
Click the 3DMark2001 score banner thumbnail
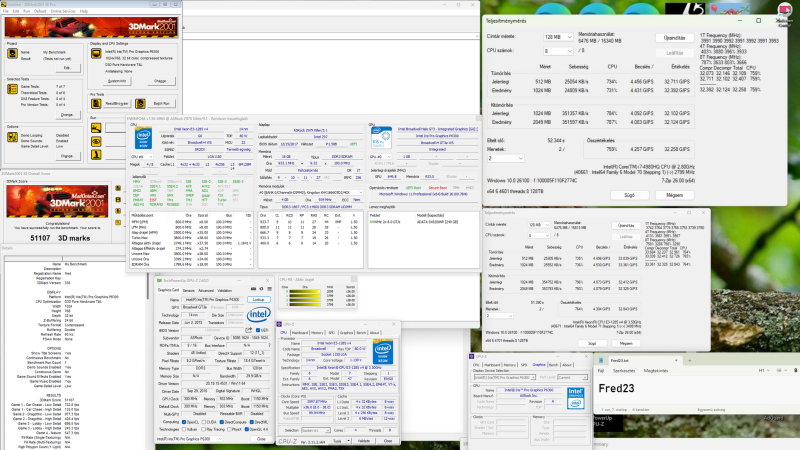click(x=57, y=201)
